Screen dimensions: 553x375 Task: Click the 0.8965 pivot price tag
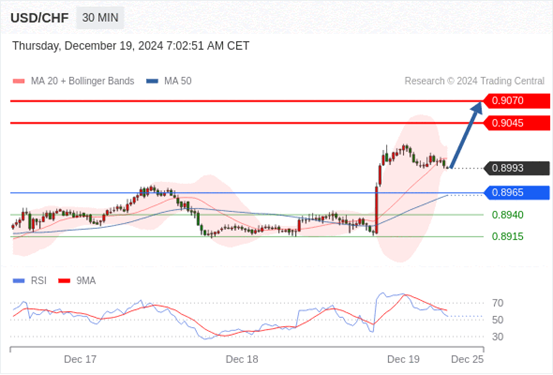pos(516,193)
